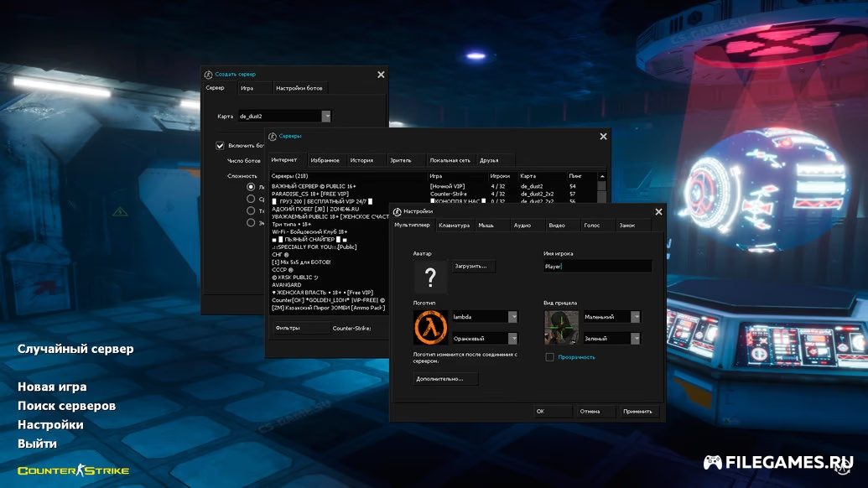This screenshot has width=868, height=488.
Task: Toggle the Включить ботов checkbox
Action: coord(220,146)
